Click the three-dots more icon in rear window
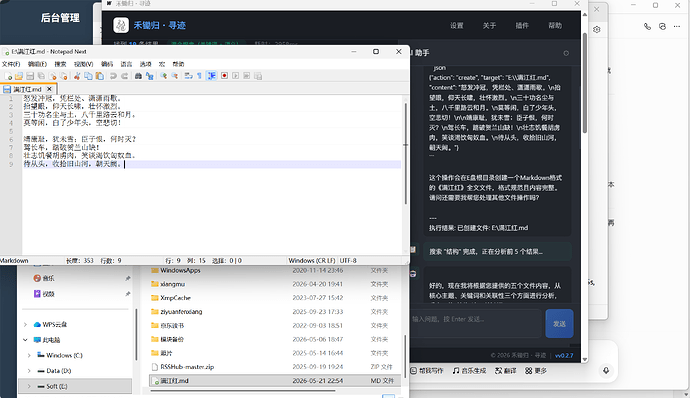Screen dimensions: 690x398 (x=676, y=26)
